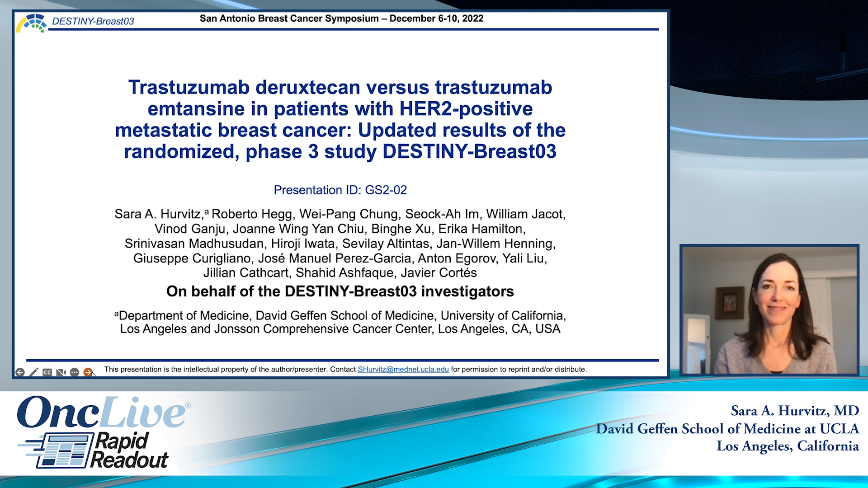Click 'David Geffen School of Medicine at UCLA' caption
The height and width of the screenshot is (488, 868).
[x=727, y=428]
